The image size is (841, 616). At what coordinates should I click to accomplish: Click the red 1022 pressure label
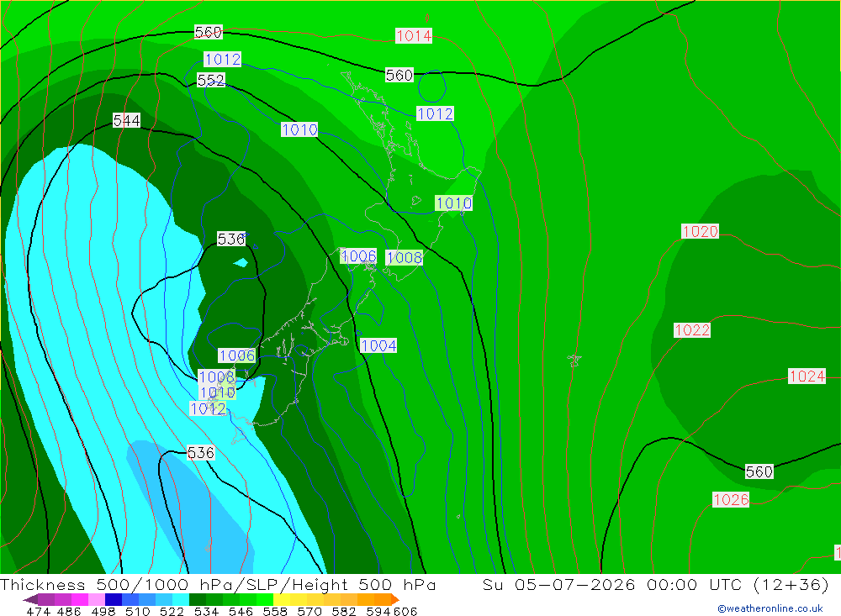coord(692,329)
